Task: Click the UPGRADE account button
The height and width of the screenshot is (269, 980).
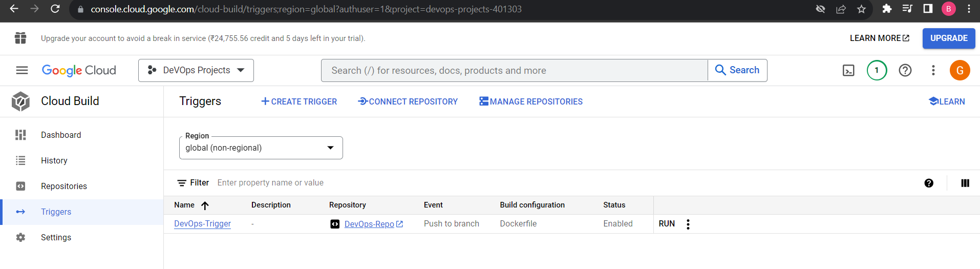Action: [949, 38]
